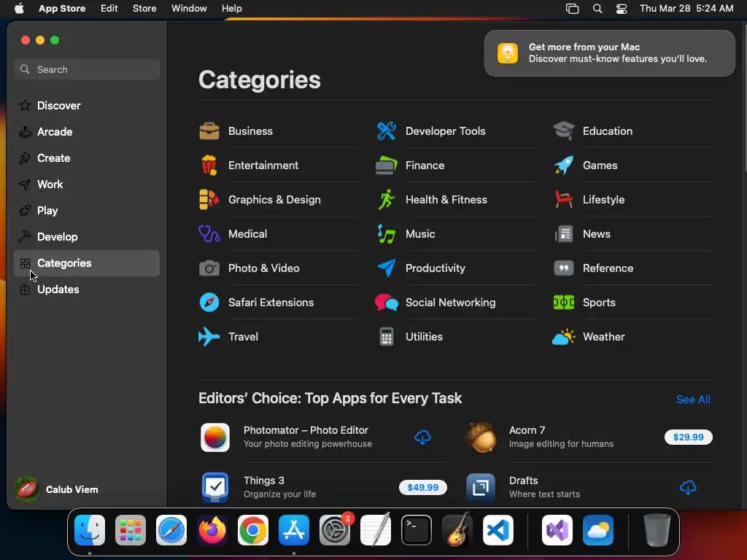Open Terminal from the Dock
Screen dimensions: 747x560
tap(417, 530)
